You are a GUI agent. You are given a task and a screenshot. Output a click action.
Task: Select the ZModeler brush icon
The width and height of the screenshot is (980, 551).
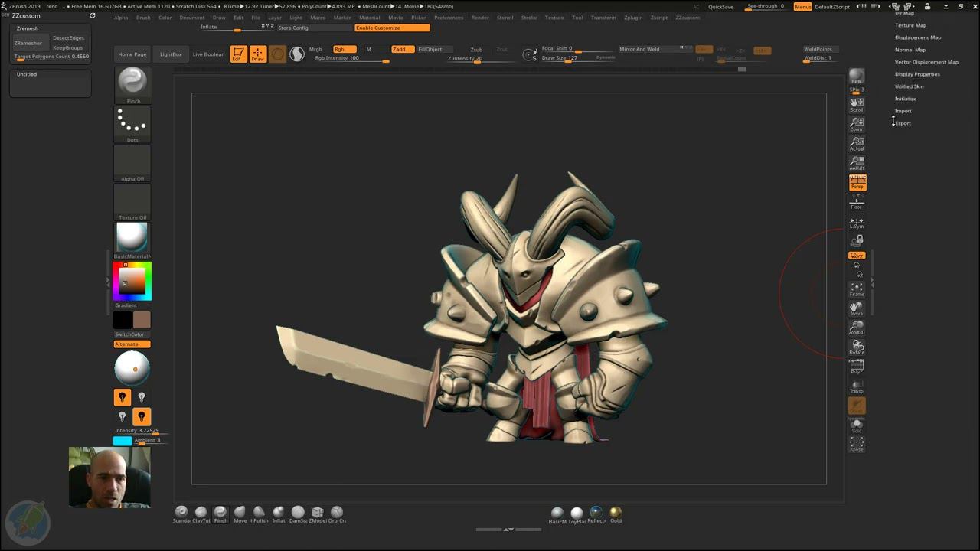point(317,513)
